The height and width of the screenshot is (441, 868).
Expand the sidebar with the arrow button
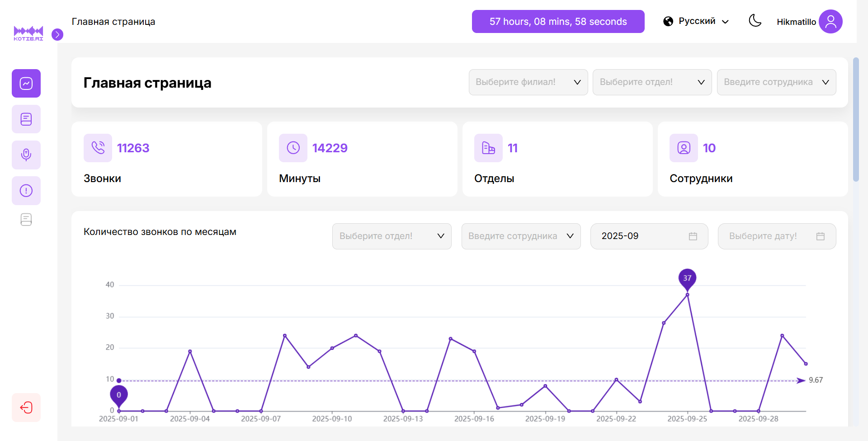57,35
